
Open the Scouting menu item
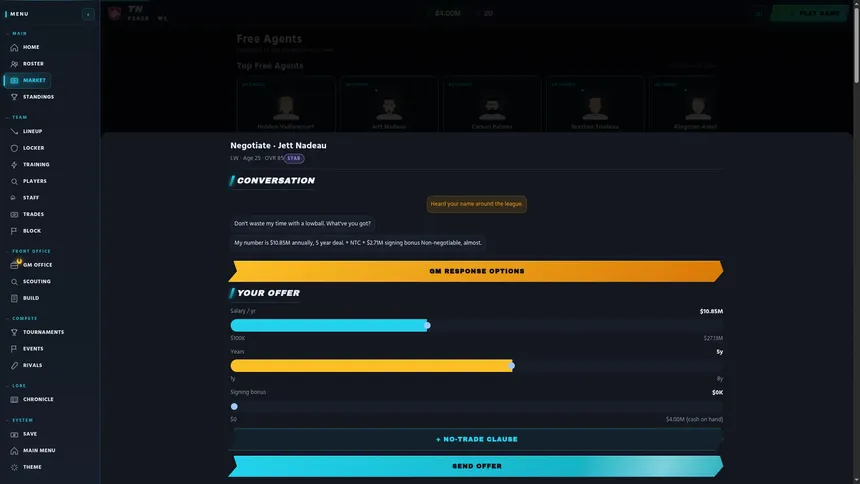click(30, 282)
